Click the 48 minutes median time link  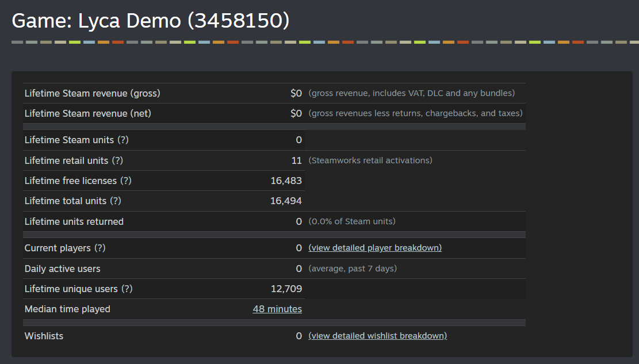point(277,309)
